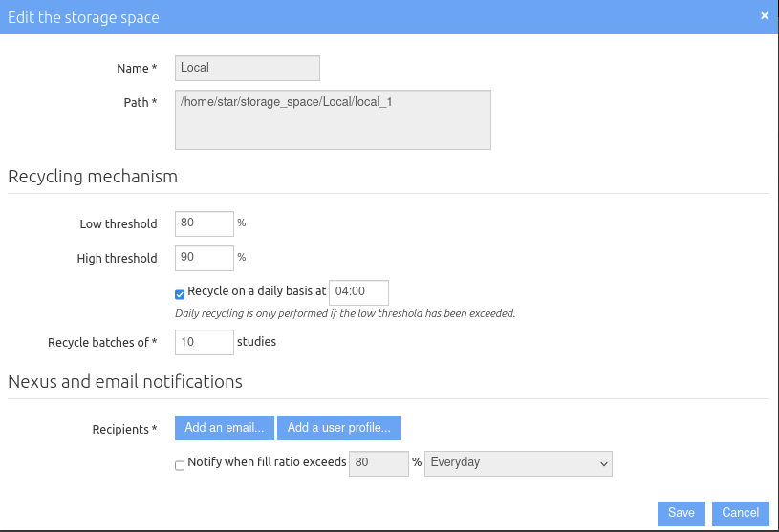Click the Notify when fill ratio exceeds label

tap(267, 462)
